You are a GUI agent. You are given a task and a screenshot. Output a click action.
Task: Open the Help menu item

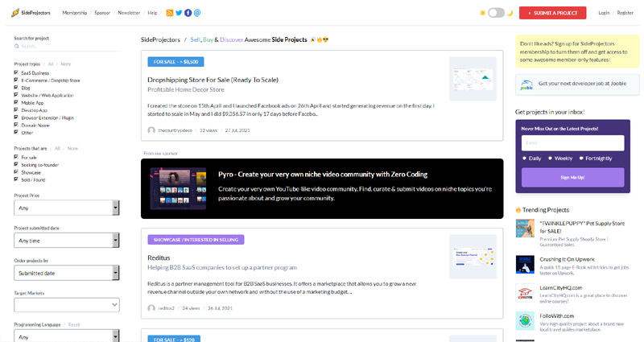[x=152, y=13]
